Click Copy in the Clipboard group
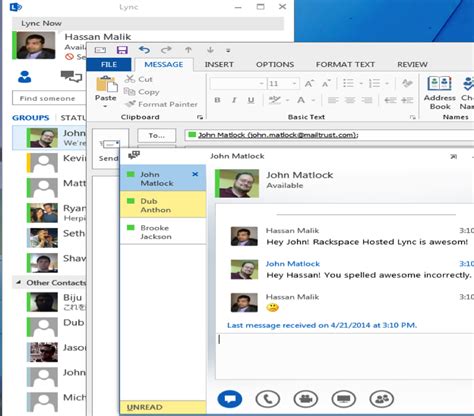Viewport: 474px width, 416px height. (142, 92)
